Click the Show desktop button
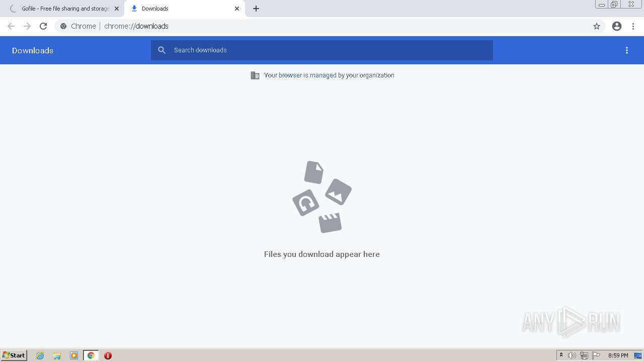Viewport: 644px width, 362px height. click(638, 355)
